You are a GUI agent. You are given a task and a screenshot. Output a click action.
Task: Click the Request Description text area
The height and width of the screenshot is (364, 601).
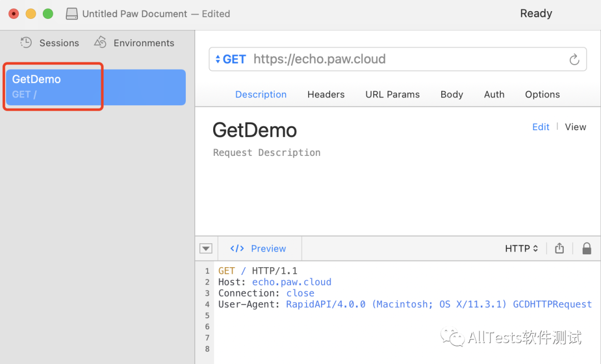[x=267, y=153]
